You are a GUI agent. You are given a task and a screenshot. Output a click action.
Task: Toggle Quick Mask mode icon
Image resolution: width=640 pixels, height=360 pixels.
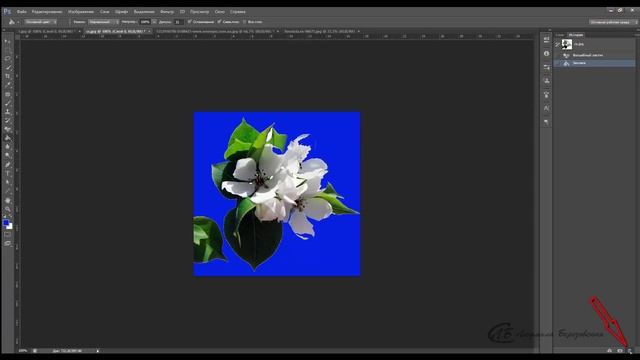[x=7, y=234]
